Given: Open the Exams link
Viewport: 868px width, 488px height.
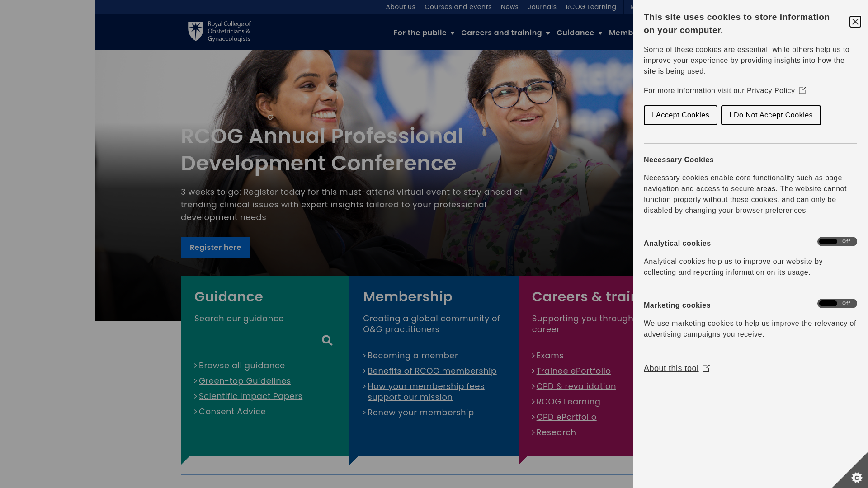Looking at the screenshot, I should pyautogui.click(x=550, y=356).
